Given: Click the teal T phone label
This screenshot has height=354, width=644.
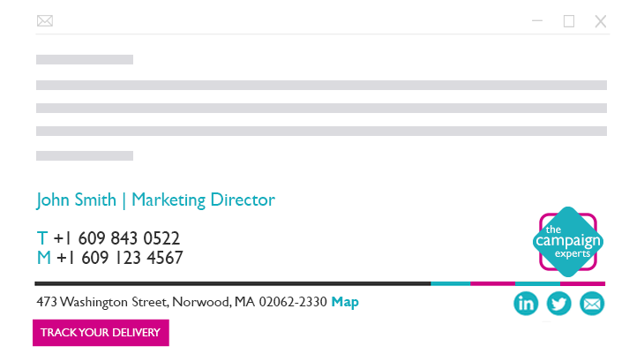Looking at the screenshot, I should [x=41, y=238].
